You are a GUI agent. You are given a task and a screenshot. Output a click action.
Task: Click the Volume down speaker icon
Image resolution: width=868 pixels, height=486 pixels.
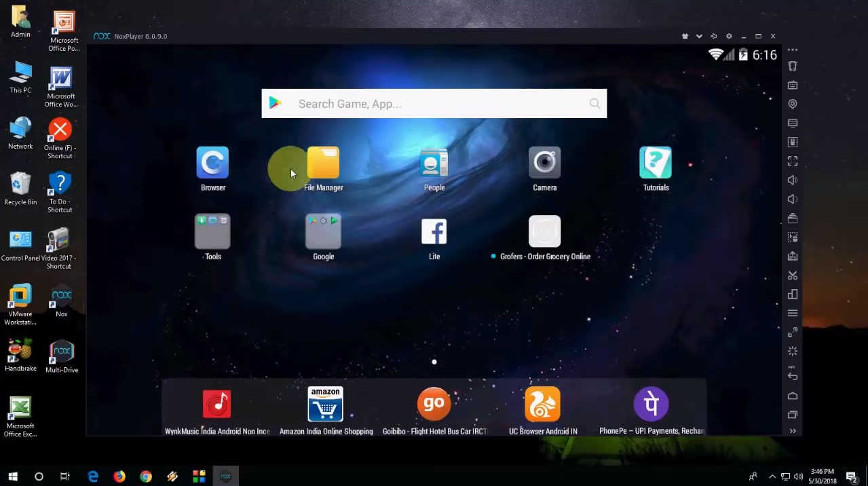pyautogui.click(x=792, y=199)
